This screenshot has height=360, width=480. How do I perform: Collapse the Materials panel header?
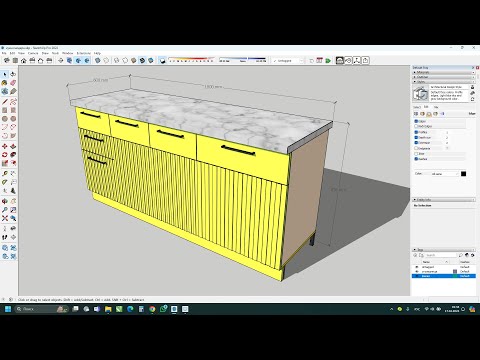(444, 72)
